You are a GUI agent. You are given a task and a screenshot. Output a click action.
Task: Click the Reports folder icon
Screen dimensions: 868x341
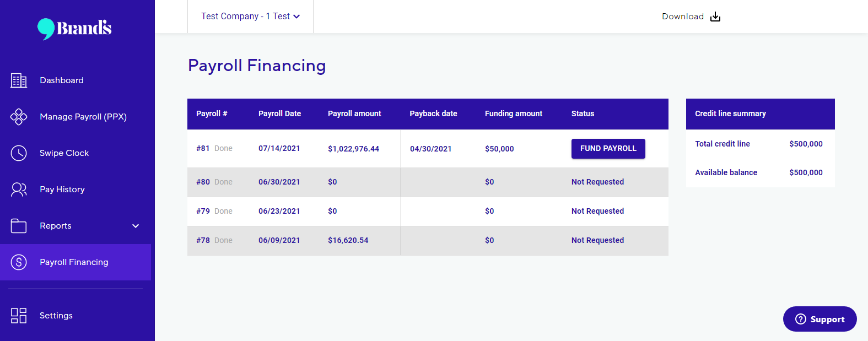[19, 226]
